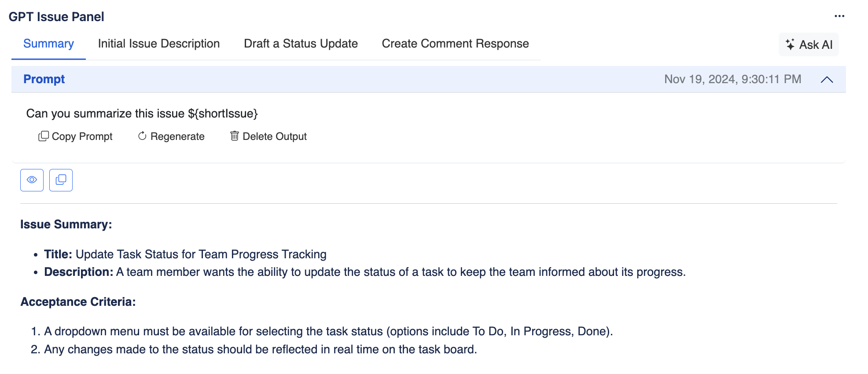Go to the Create Comment Response tab
868x374 pixels.
(x=455, y=44)
